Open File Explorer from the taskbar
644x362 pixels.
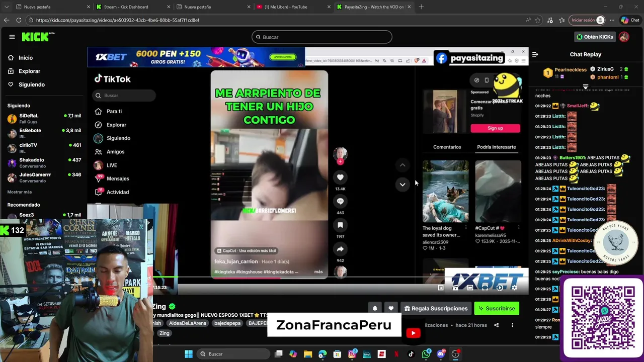(308, 354)
